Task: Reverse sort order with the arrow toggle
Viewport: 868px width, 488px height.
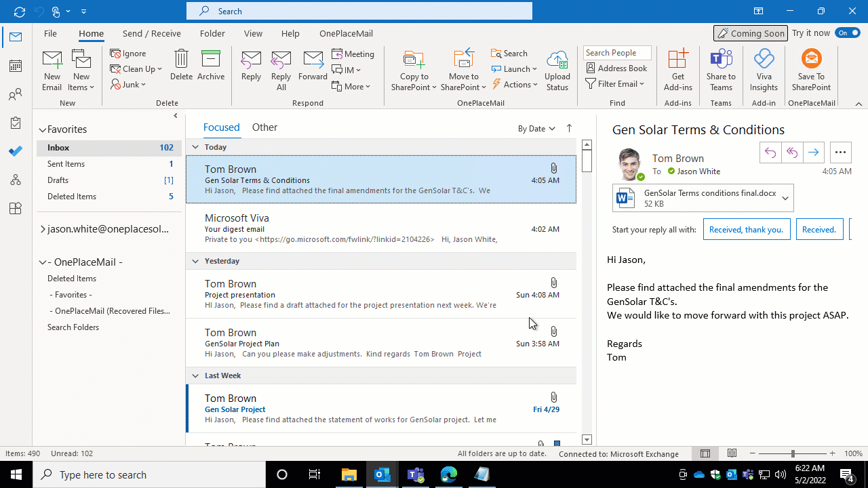Action: pos(569,128)
